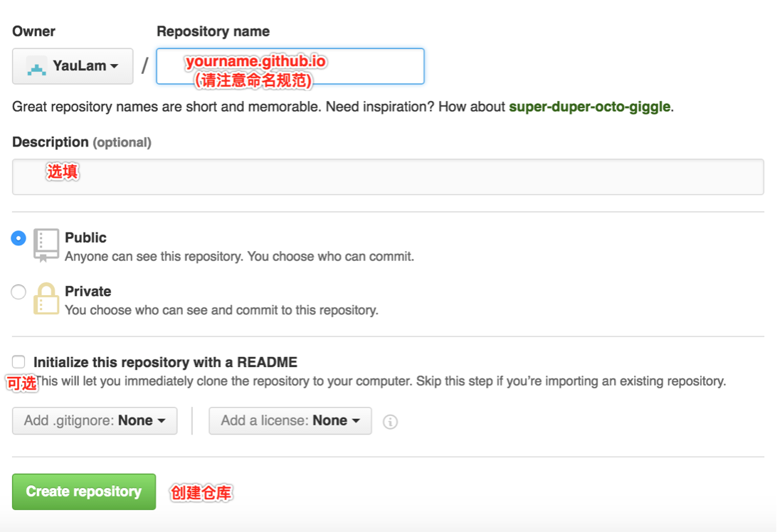The width and height of the screenshot is (777, 532).
Task: Click the Create repository button
Action: coord(84,491)
